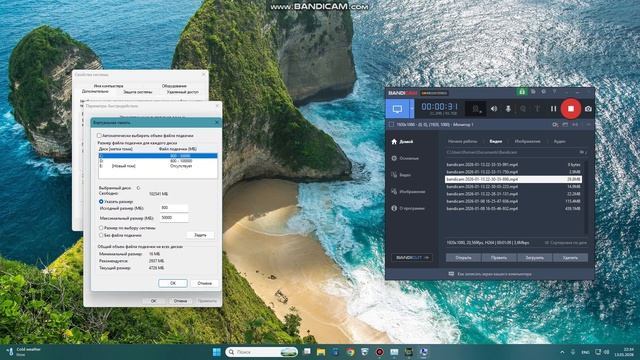Switch to Защита системы tab in system properties

click(138, 92)
